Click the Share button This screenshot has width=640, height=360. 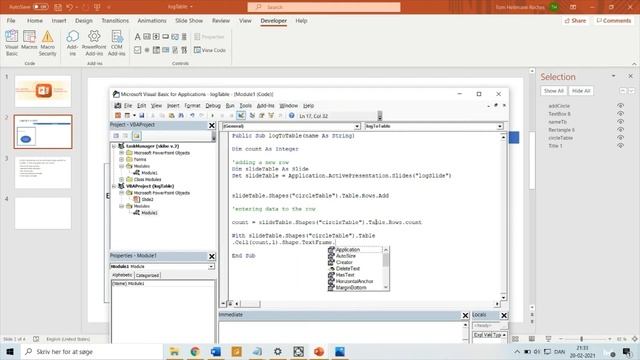[x=575, y=20]
